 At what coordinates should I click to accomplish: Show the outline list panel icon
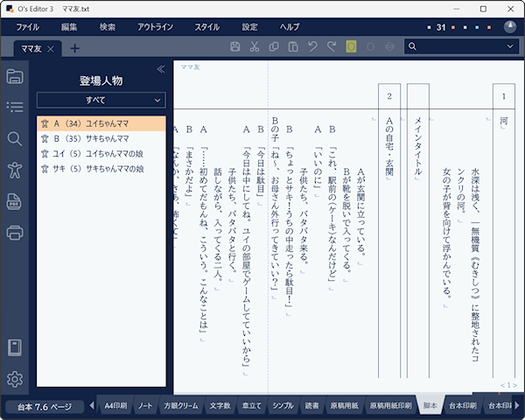pyautogui.click(x=14, y=107)
